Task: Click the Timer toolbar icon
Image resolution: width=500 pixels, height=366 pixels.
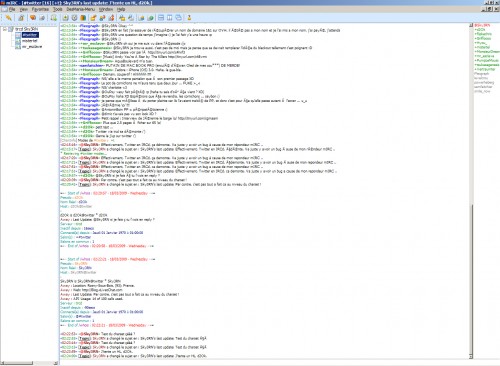Action: [x=75, y=18]
